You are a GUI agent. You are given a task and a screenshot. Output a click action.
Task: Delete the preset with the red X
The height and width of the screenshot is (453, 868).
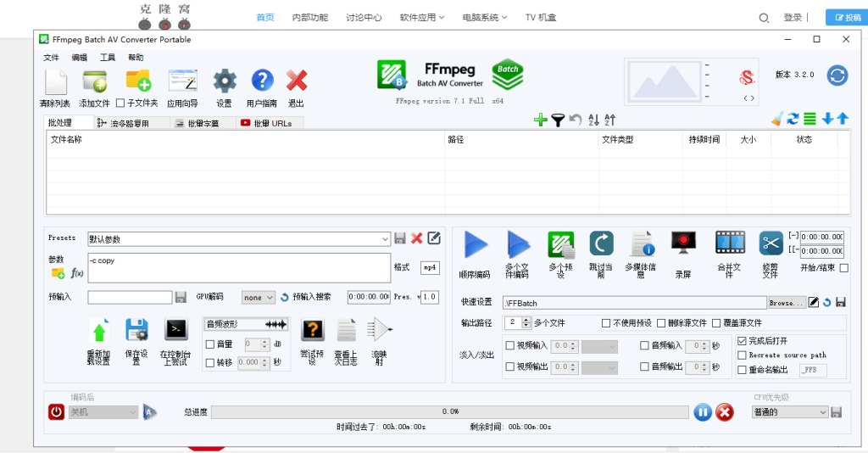(x=417, y=238)
